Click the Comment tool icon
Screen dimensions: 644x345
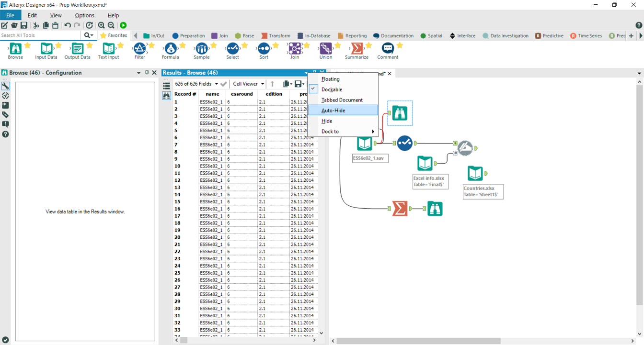(388, 49)
